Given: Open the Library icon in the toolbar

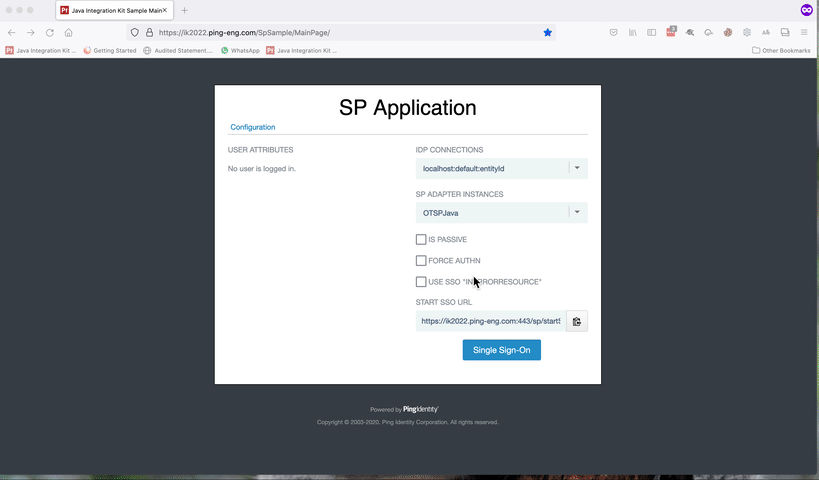Looking at the screenshot, I should tap(633, 32).
